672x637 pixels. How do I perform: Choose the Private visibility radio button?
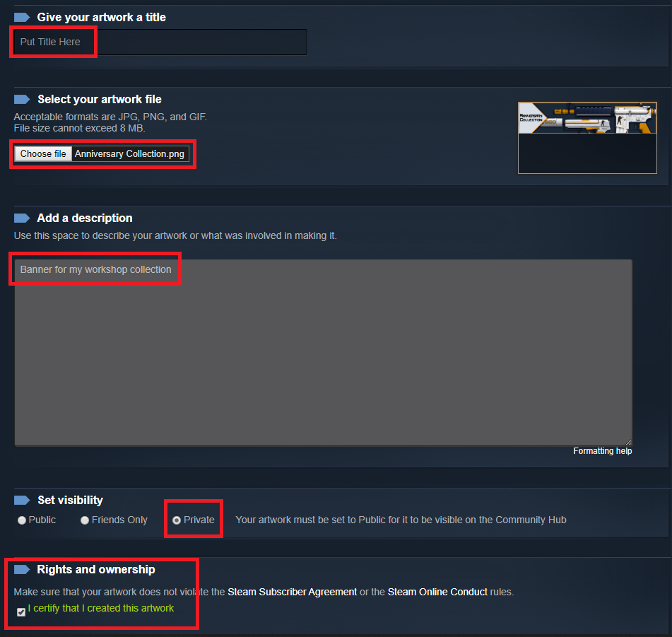tap(177, 520)
